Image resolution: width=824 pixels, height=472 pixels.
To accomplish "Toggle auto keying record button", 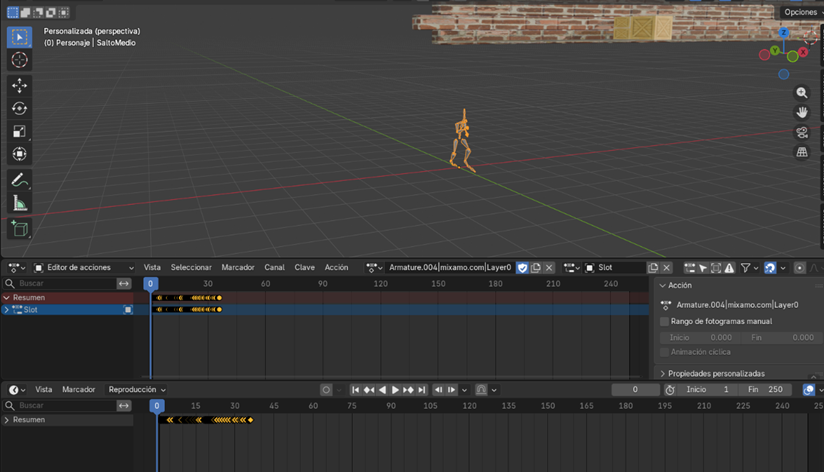I will pos(326,390).
